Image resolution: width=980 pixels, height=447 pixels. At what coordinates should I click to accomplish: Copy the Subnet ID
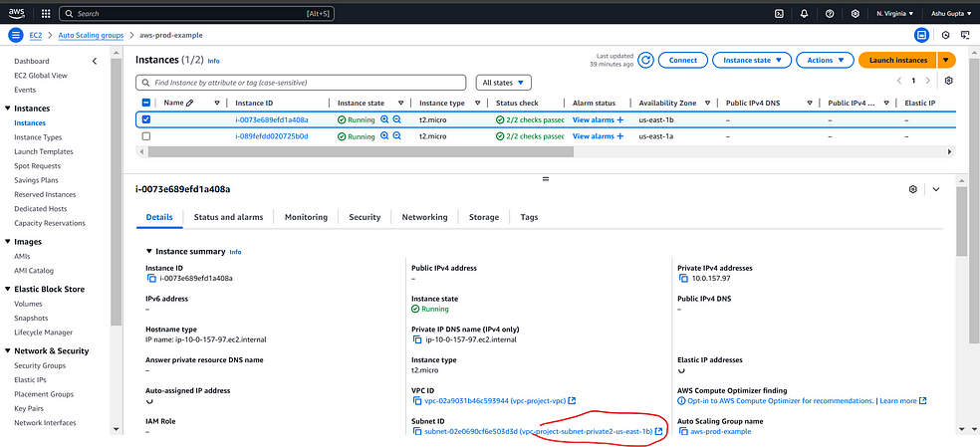tap(417, 431)
